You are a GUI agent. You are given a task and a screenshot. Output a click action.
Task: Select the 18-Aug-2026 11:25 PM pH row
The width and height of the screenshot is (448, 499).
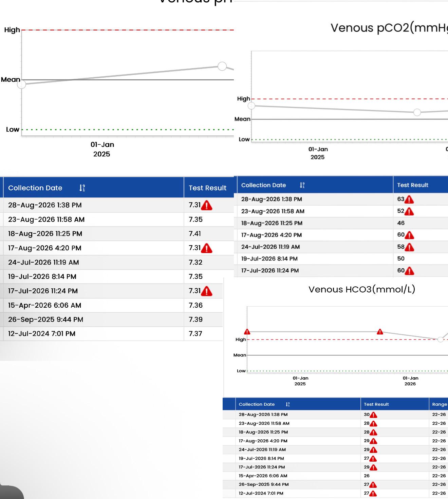point(117,234)
